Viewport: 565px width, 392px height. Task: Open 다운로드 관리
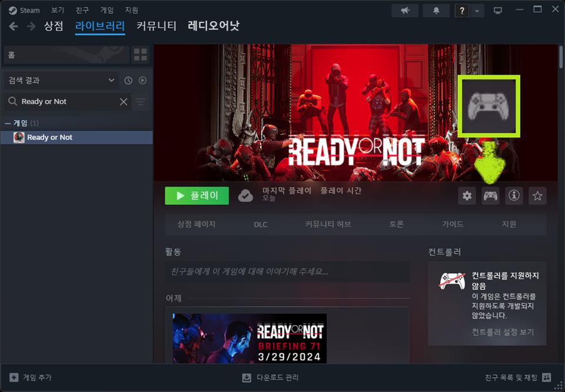pos(270,378)
